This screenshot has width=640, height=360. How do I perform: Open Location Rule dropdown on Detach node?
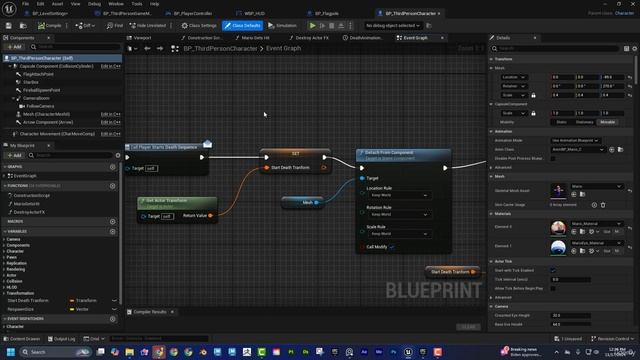click(x=399, y=196)
